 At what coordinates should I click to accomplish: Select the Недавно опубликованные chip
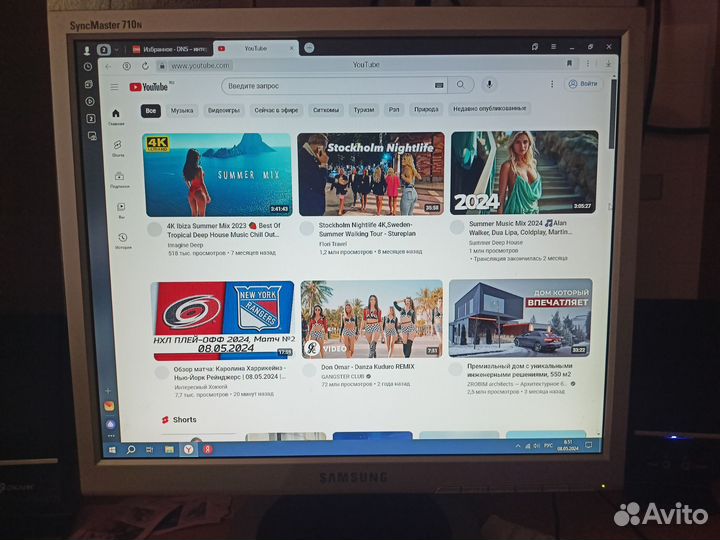coord(489,108)
